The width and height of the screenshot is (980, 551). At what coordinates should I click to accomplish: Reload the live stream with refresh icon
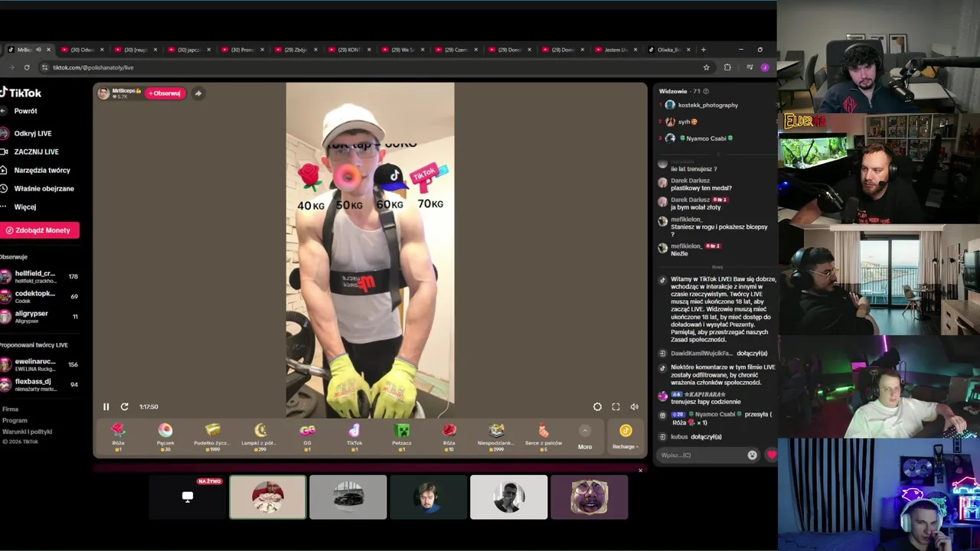(x=124, y=407)
